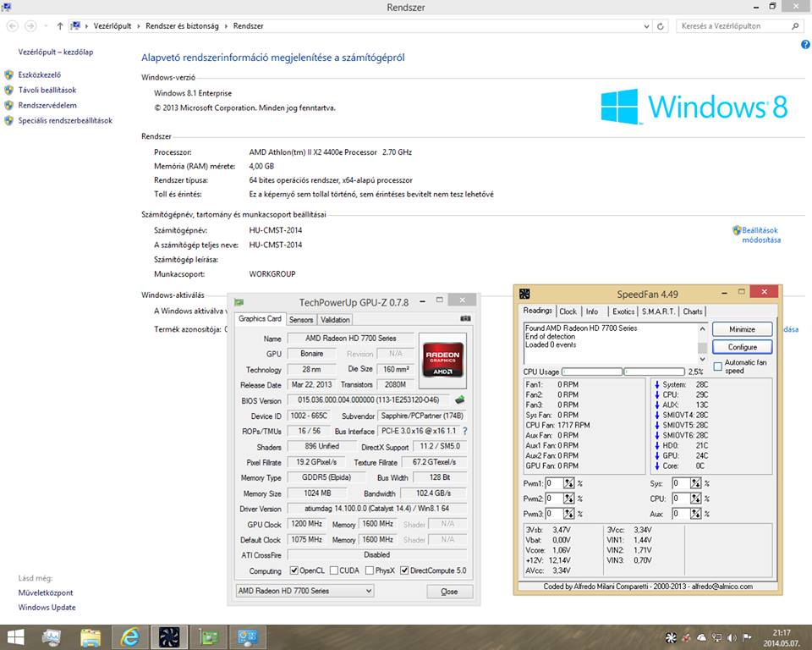Select the GPU-Z Graphics Card tab
This screenshot has width=812, height=650.
pos(260,319)
